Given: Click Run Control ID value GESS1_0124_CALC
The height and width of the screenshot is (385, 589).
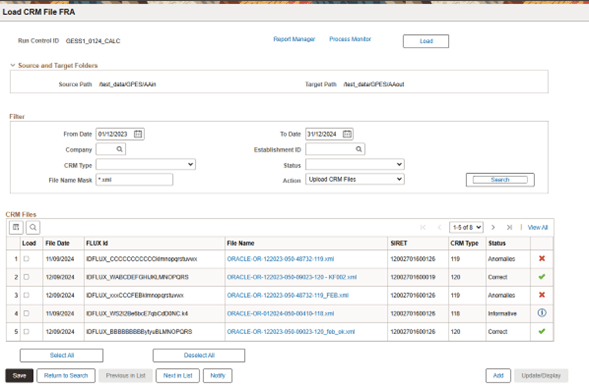Looking at the screenshot, I should 93,41.
